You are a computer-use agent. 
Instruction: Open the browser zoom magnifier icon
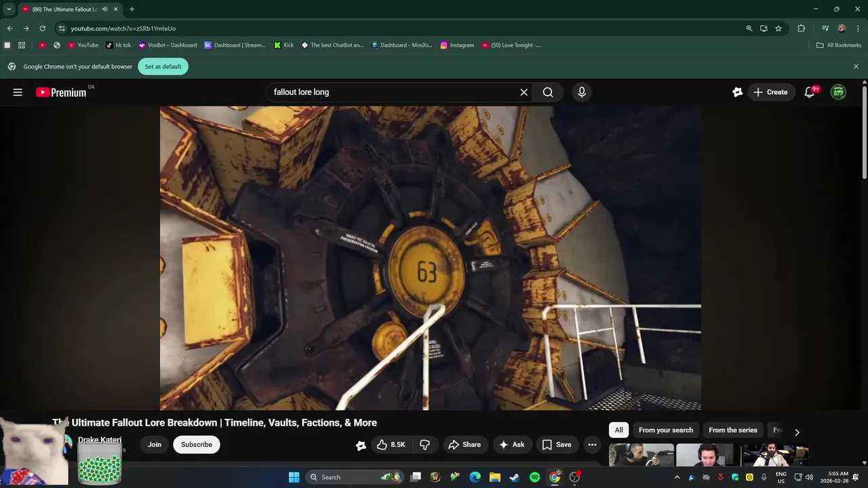click(749, 28)
